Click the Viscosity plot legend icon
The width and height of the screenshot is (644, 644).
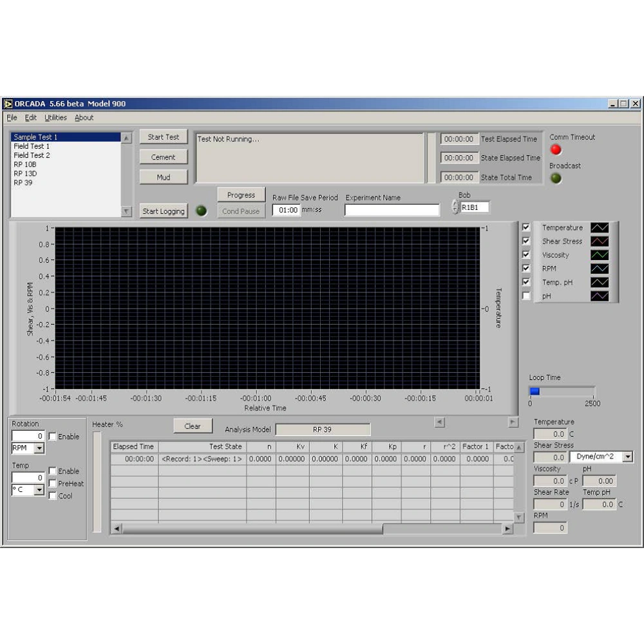point(600,255)
